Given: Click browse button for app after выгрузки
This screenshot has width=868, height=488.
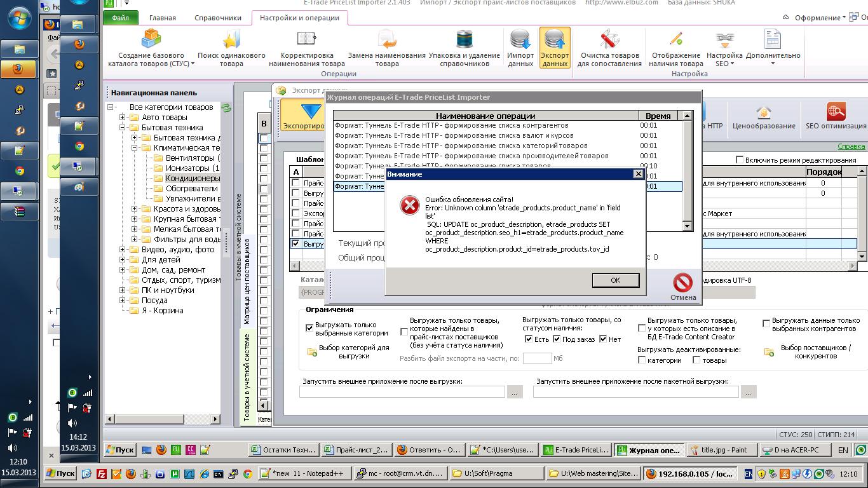Looking at the screenshot, I should [515, 392].
